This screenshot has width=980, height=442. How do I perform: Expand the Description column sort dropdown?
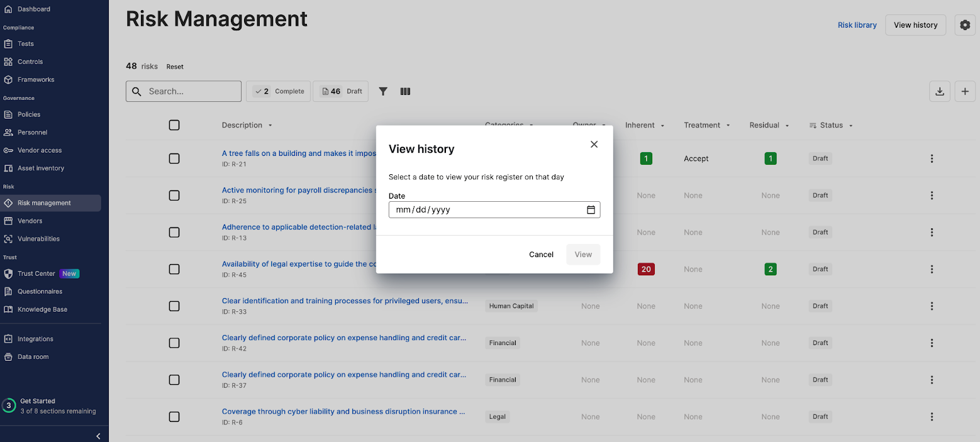(x=270, y=126)
